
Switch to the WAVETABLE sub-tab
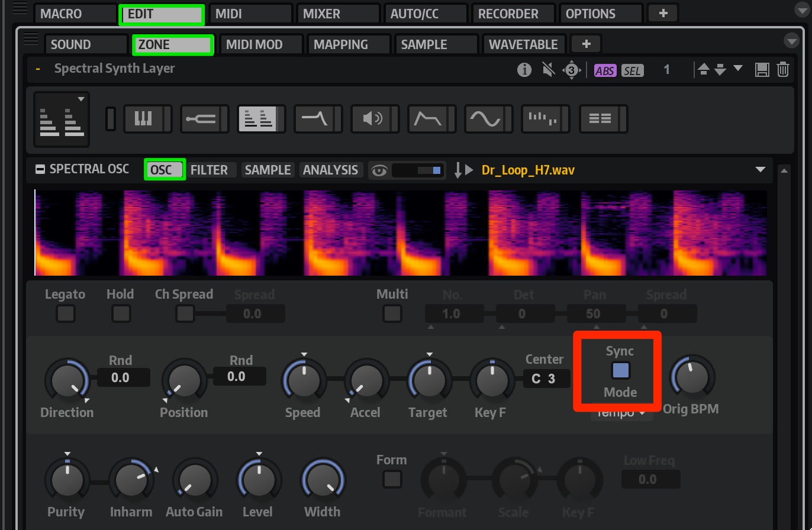(524, 44)
